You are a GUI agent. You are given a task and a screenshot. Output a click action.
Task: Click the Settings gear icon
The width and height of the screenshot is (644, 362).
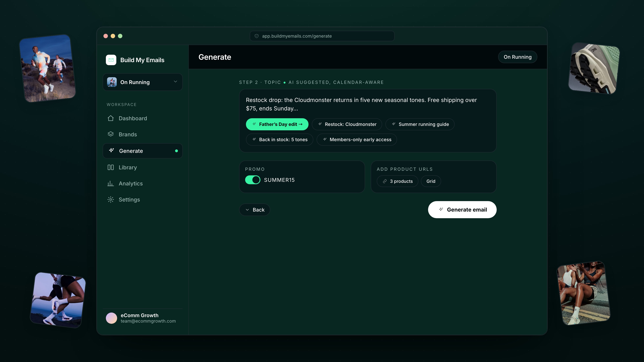click(110, 199)
